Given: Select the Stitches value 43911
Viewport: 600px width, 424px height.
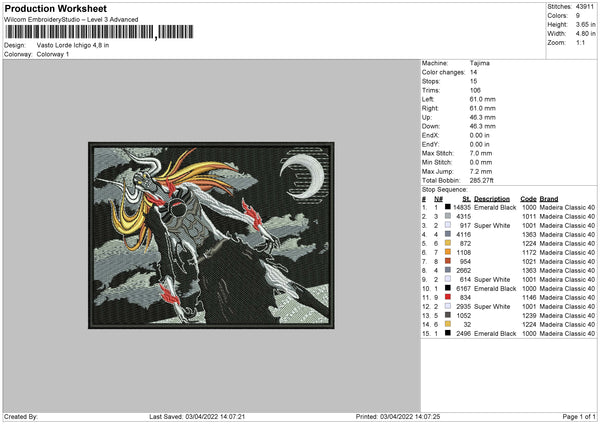Looking at the screenshot, I should (x=585, y=7).
